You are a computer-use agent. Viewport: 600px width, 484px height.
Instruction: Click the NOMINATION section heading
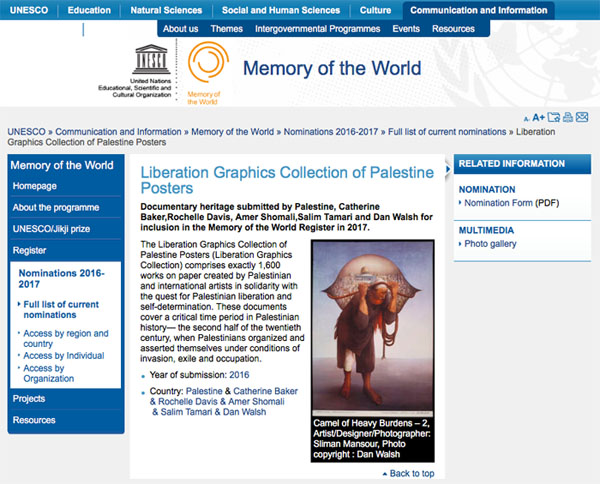coord(487,189)
